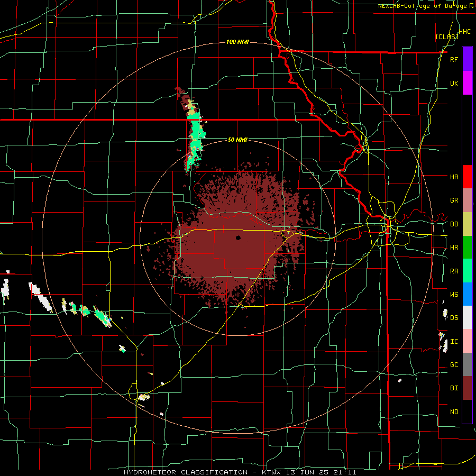Pick the HR dark green legend swatch
The height and width of the screenshot is (476, 476).
click(x=467, y=248)
